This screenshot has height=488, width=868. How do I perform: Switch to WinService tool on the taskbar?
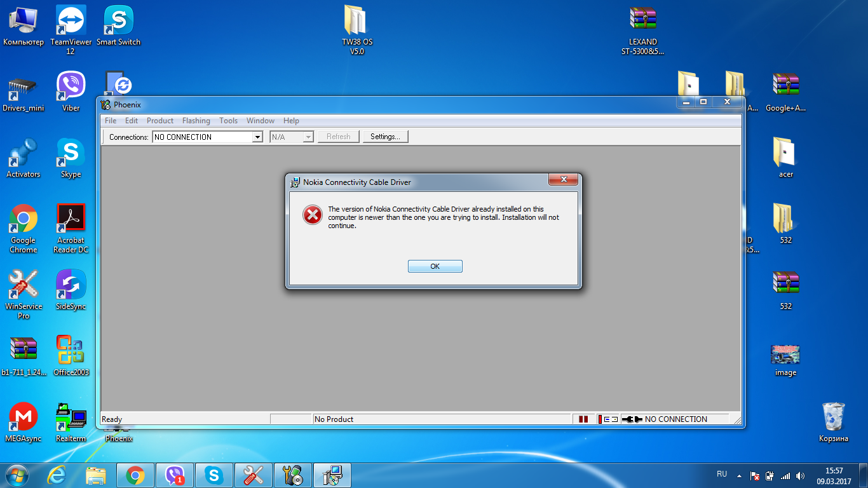[x=253, y=475]
